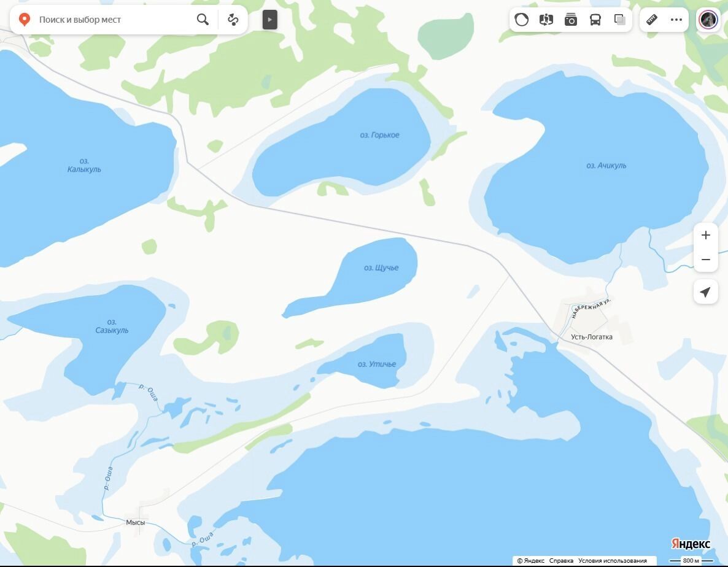728x567 pixels.
Task: Zoom in with the plus button
Action: point(706,235)
